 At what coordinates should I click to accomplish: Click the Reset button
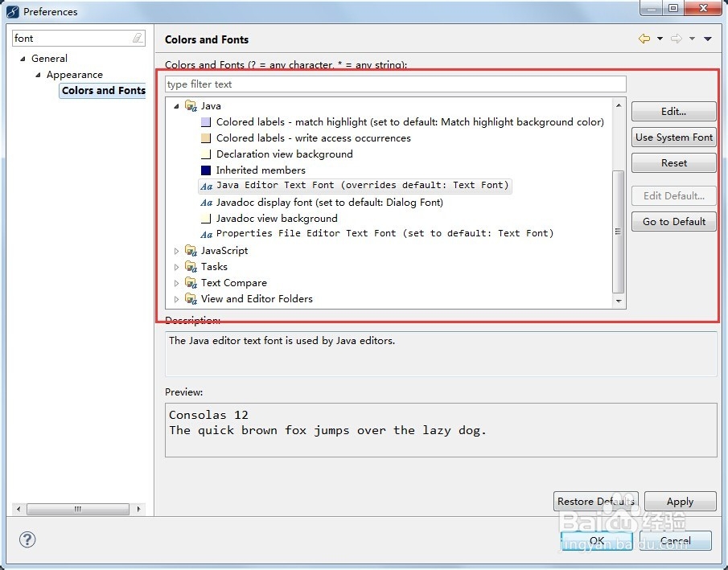(x=673, y=163)
